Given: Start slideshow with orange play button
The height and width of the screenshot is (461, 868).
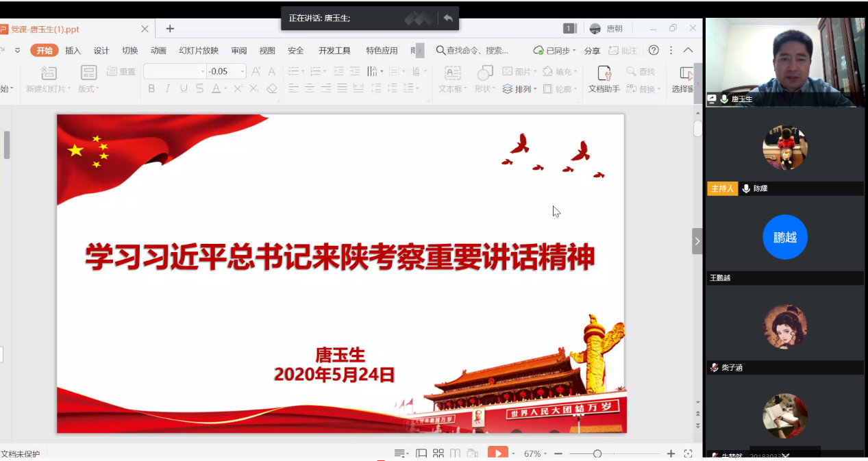Looking at the screenshot, I should 497,453.
